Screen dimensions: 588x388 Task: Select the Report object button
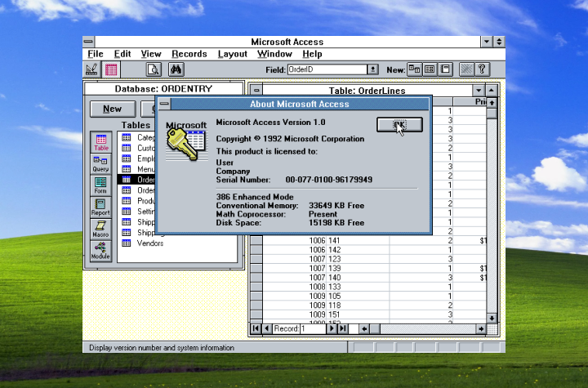(x=101, y=207)
